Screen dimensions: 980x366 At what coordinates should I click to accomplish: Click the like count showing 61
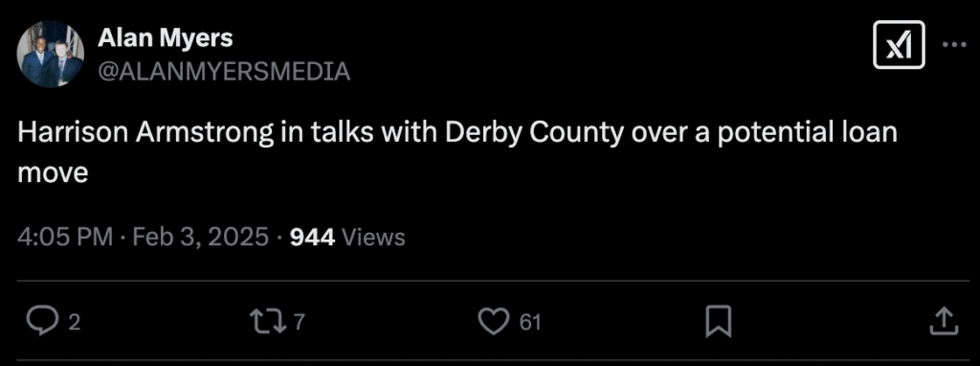[530, 323]
